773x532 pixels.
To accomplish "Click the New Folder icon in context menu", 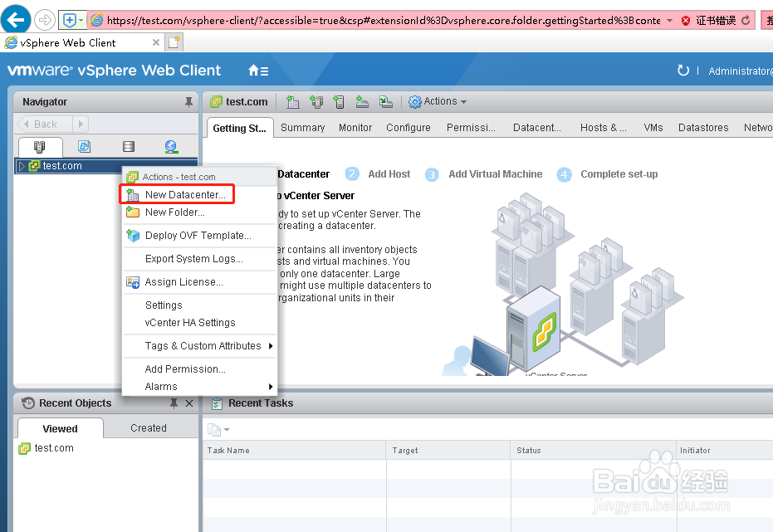I will tap(133, 212).
